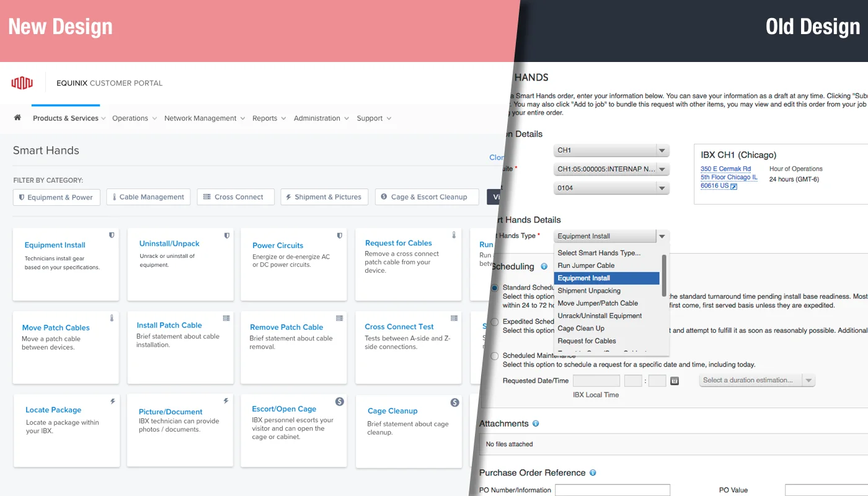The height and width of the screenshot is (496, 868).
Task: Open the 350 E Cermak Rd address link
Action: point(725,169)
